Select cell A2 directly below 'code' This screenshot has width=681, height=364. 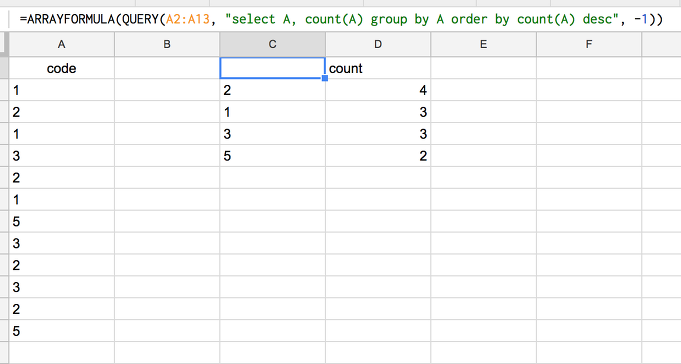tap(62, 90)
